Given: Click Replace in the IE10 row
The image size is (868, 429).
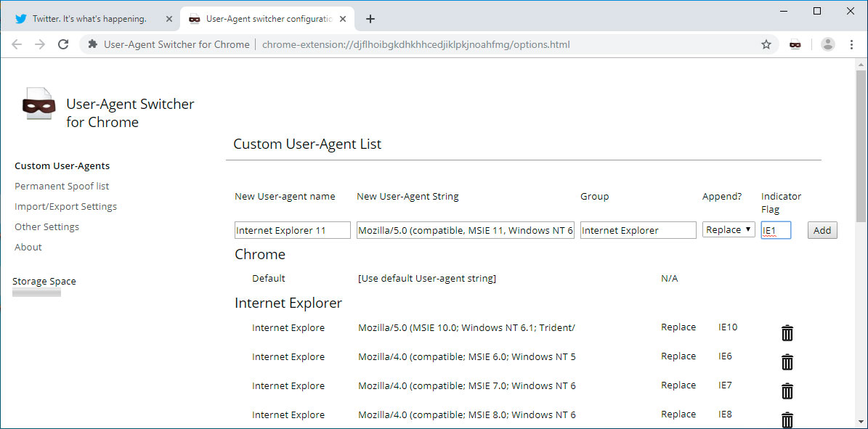Looking at the screenshot, I should [x=678, y=327].
